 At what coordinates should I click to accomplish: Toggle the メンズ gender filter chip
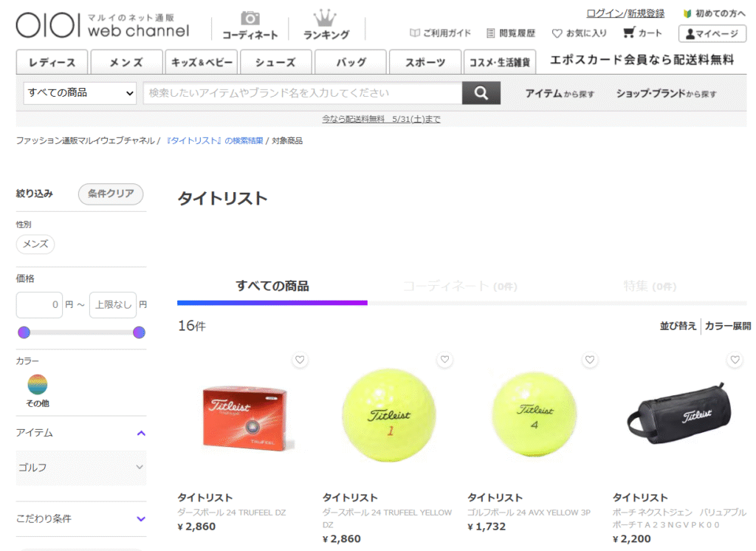coord(35,244)
